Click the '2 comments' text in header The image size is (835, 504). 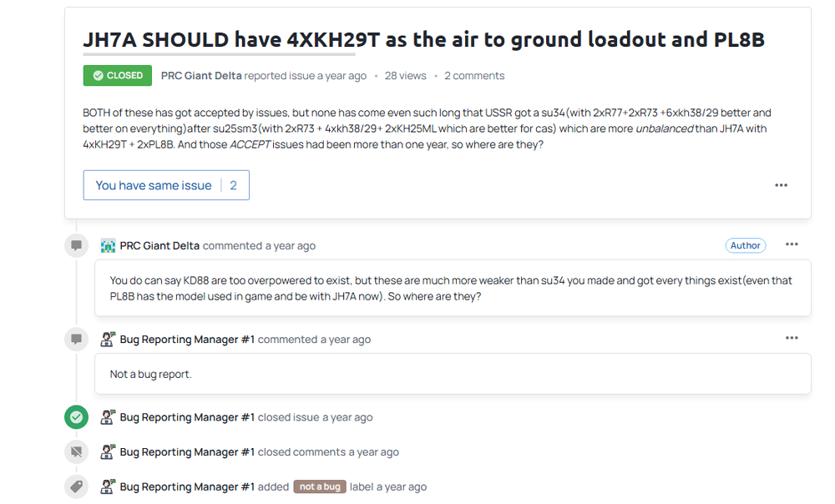click(x=474, y=76)
